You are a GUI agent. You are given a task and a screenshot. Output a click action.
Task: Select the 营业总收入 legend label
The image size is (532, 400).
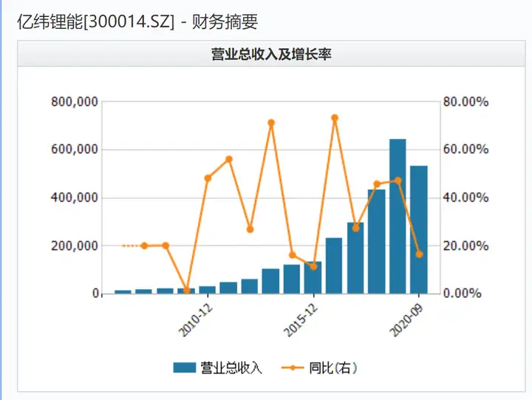click(x=231, y=367)
